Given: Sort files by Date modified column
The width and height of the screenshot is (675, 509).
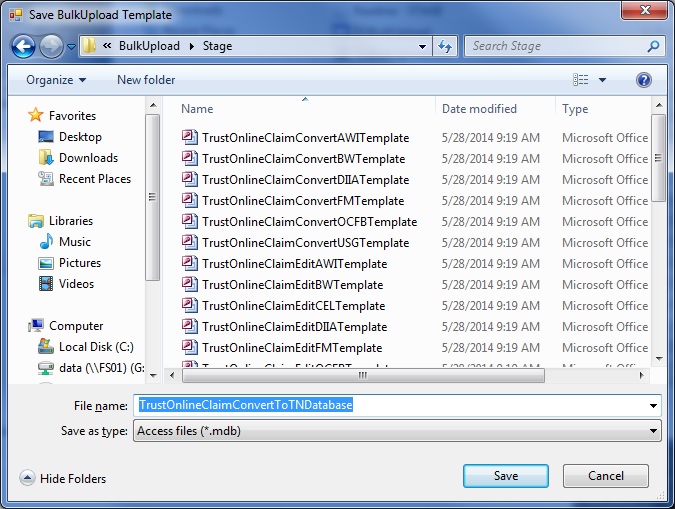Looking at the screenshot, I should pos(480,109).
